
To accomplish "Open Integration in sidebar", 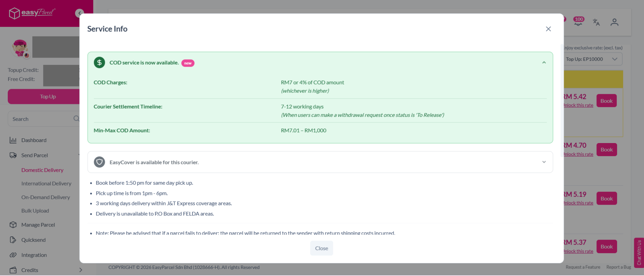I will 34,255.
